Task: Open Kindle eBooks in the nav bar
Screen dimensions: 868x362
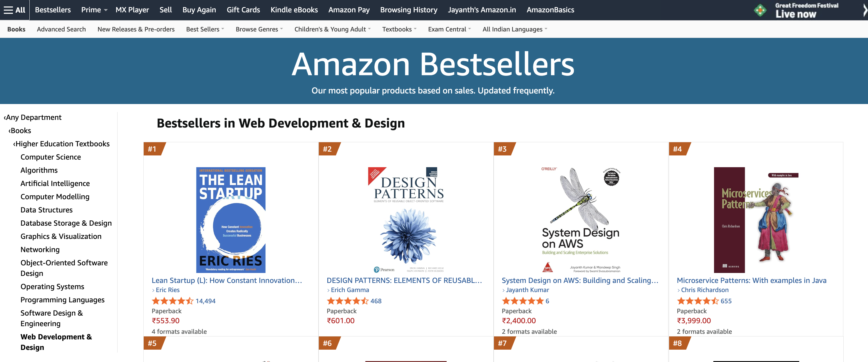Action: pos(294,10)
